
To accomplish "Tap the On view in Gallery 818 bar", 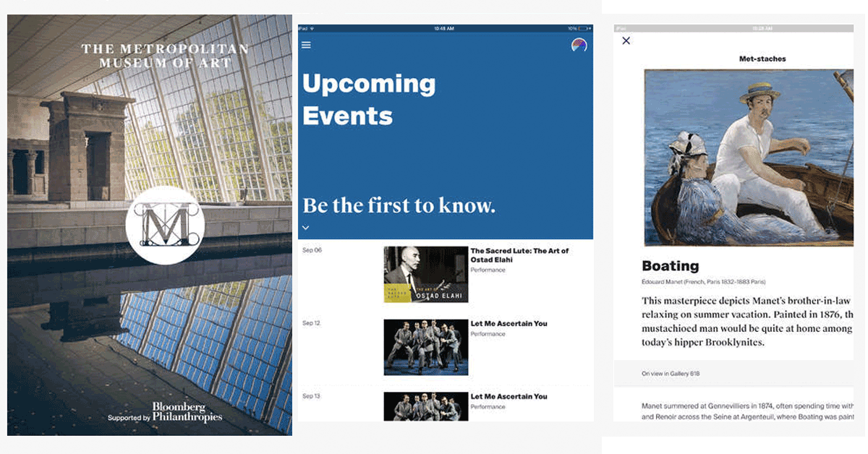I will click(x=738, y=374).
